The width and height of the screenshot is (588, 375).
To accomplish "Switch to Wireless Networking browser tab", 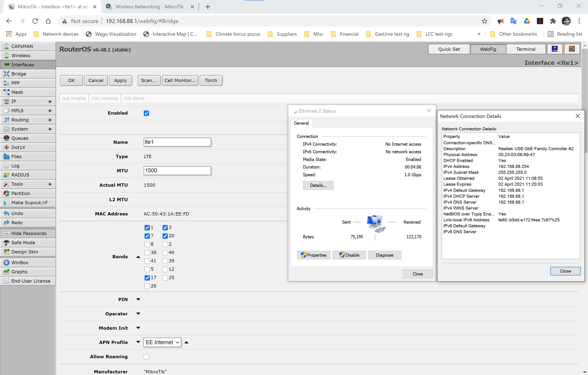I will [x=149, y=7].
